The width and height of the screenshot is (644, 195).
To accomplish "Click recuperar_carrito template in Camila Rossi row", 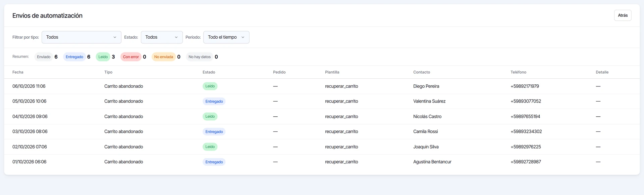I will (341, 131).
